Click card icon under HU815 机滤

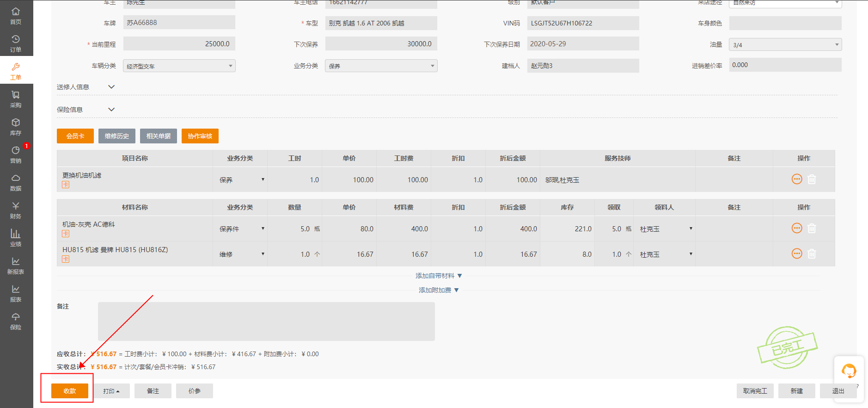(66, 259)
